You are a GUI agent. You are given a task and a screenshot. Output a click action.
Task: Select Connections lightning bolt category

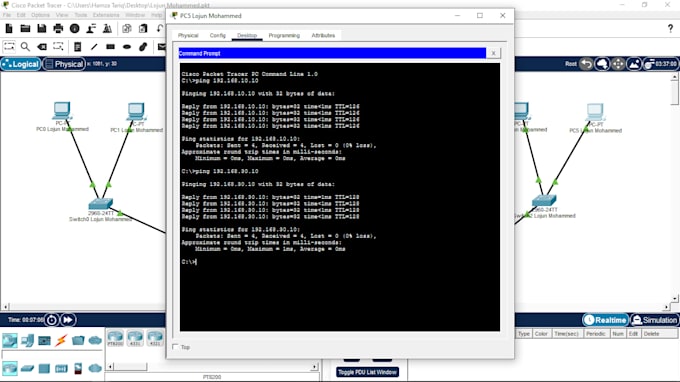pos(61,340)
